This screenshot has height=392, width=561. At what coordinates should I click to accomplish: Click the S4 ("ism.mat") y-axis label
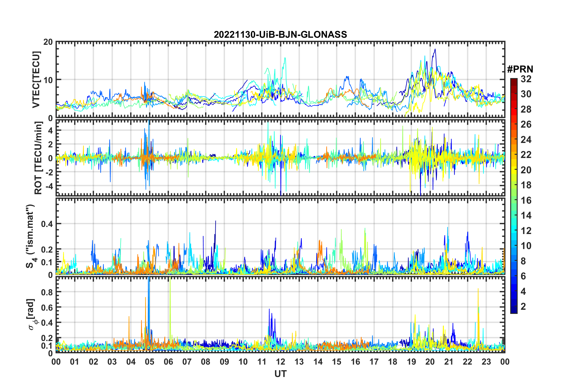point(30,236)
